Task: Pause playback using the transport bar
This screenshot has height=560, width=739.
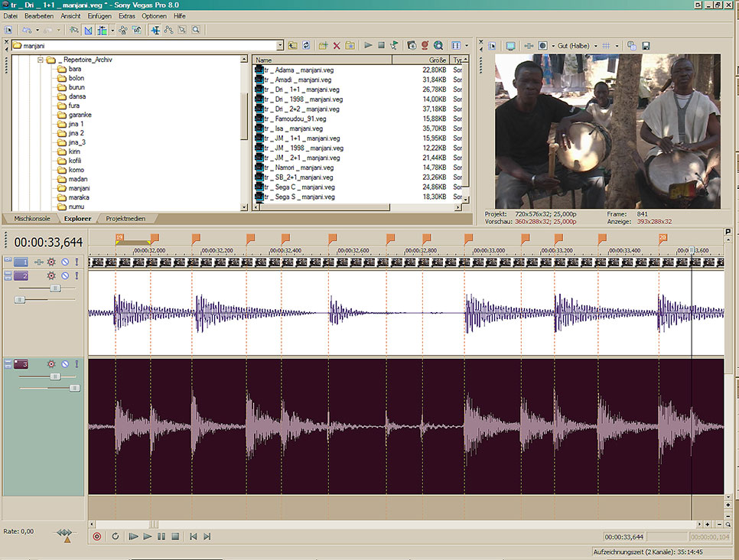Action: (x=161, y=536)
